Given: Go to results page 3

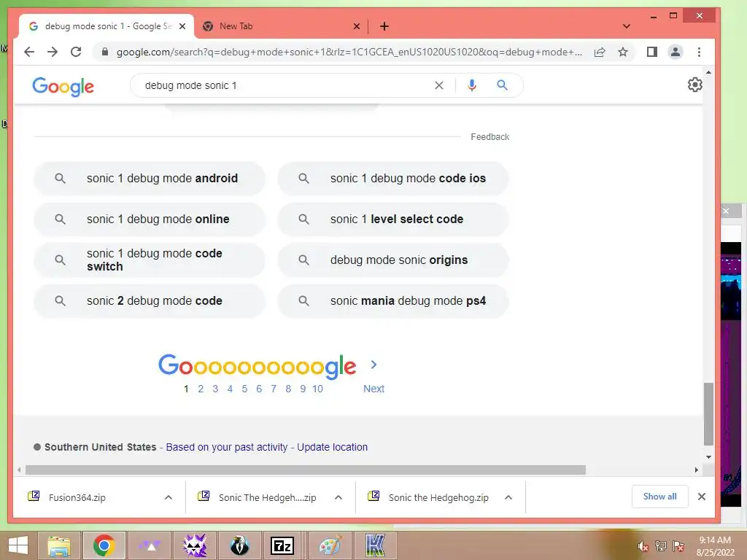Looking at the screenshot, I should point(215,389).
